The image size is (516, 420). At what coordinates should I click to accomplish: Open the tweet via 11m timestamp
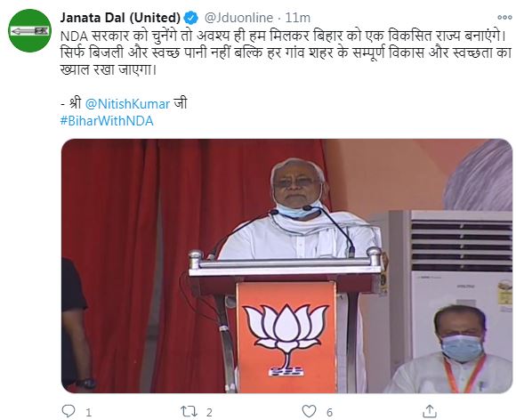[298, 18]
